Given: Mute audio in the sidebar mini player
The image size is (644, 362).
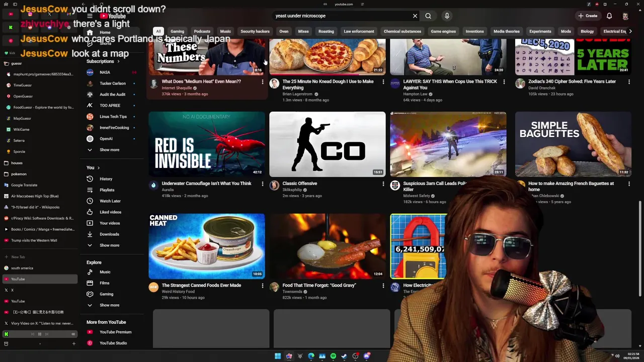Looking at the screenshot, I should 73,334.
